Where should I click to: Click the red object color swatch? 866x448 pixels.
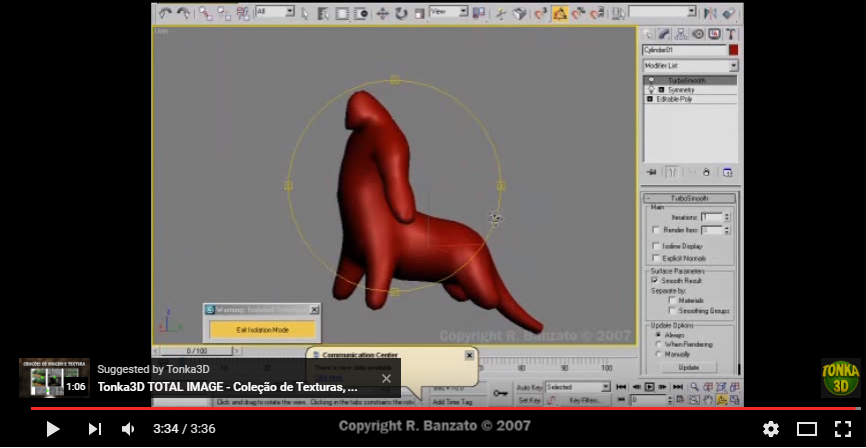click(733, 50)
